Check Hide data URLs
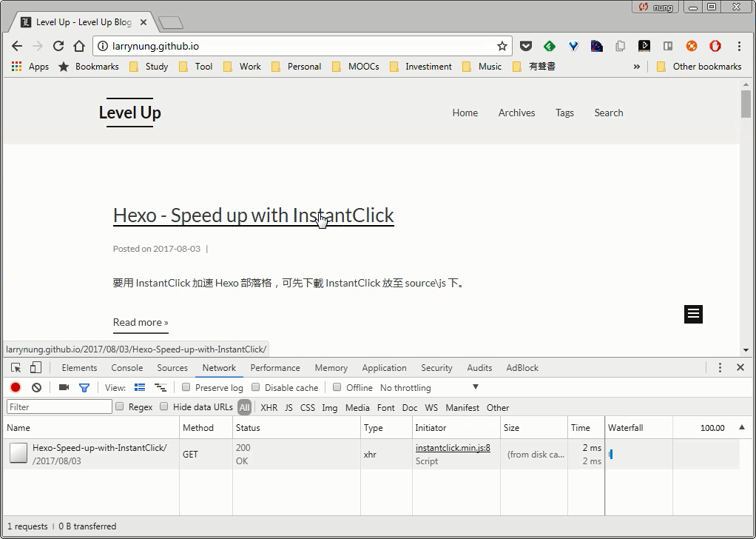756x539 pixels. pyautogui.click(x=164, y=406)
